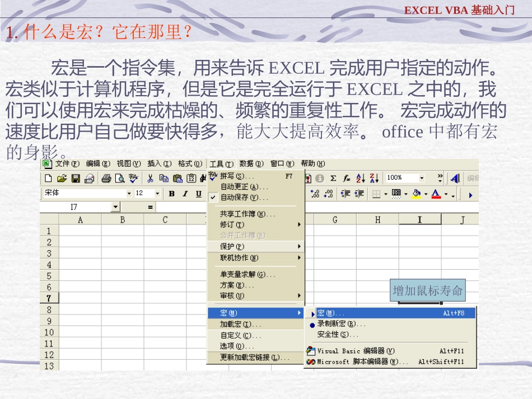The image size is (532, 399).
Task: Click the Excel workbook icon before 文件 menu
Action: coord(46,164)
